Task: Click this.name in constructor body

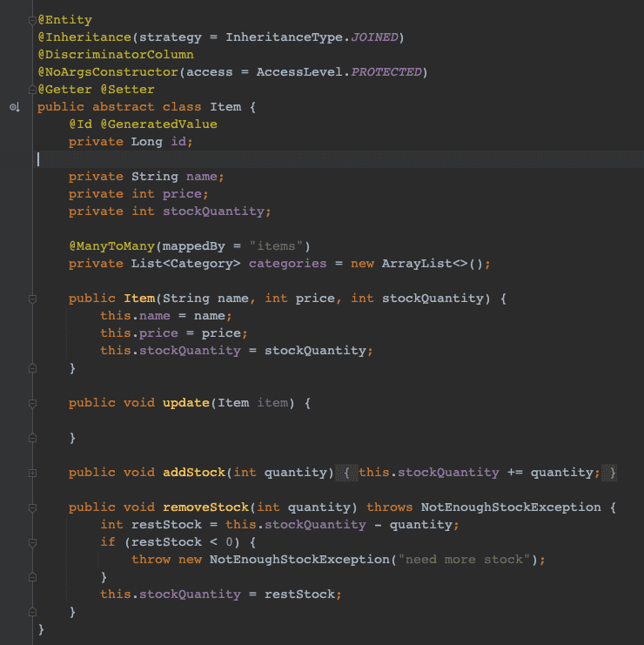Action: [x=135, y=316]
